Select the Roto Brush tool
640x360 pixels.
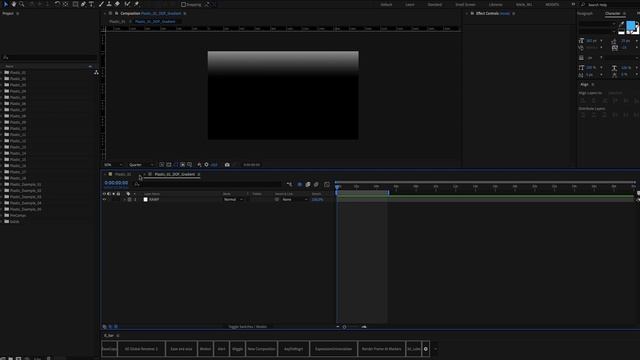(x=127, y=4)
